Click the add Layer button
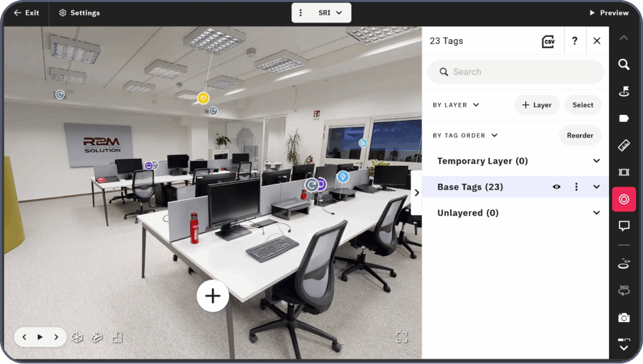Viewport: 643px width, 364px height. 536,105
